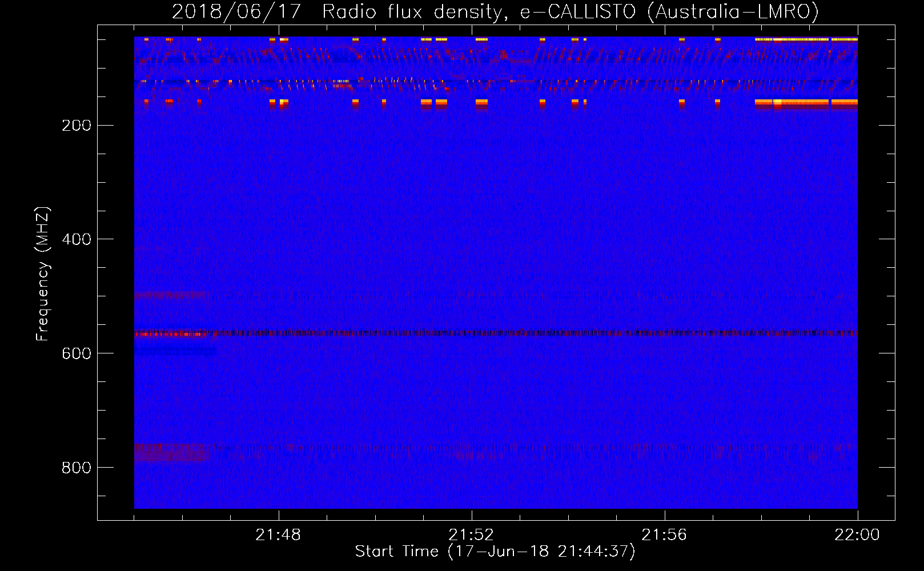Image resolution: width=924 pixels, height=571 pixels.
Task: Click the 21:48 time tick label
Action: (x=278, y=535)
